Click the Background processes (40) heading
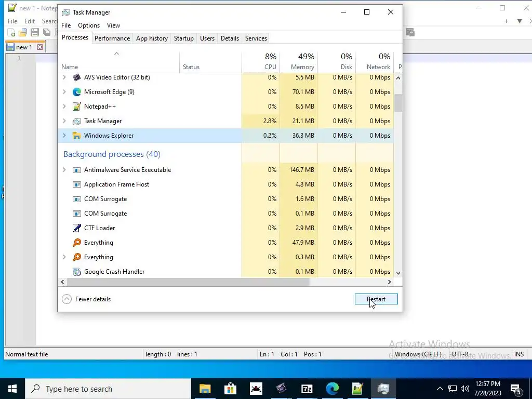The height and width of the screenshot is (399, 532). tap(112, 154)
